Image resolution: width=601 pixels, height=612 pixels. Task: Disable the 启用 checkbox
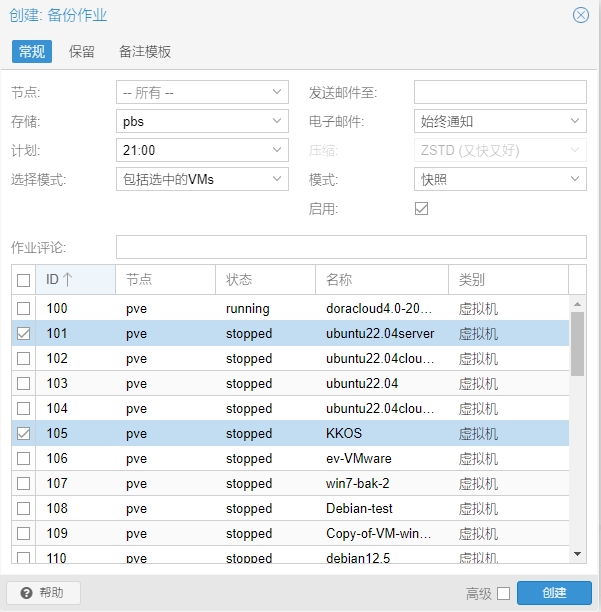(421, 209)
